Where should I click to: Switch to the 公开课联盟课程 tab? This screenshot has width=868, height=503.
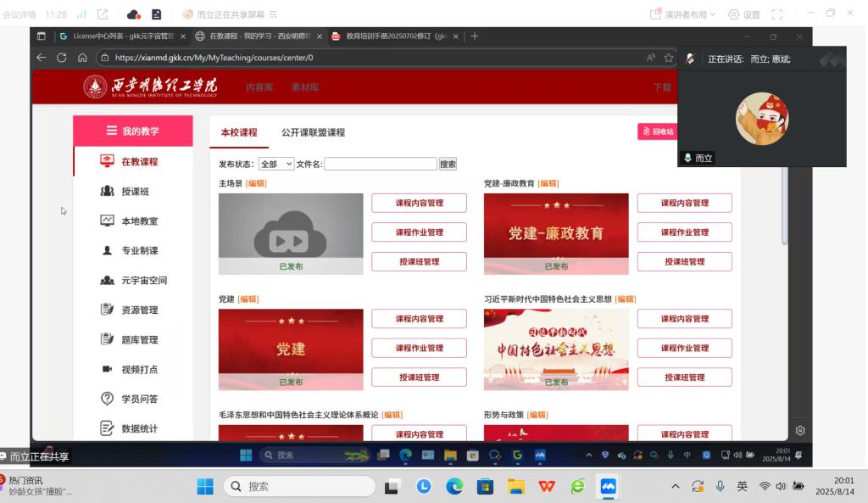(x=313, y=132)
